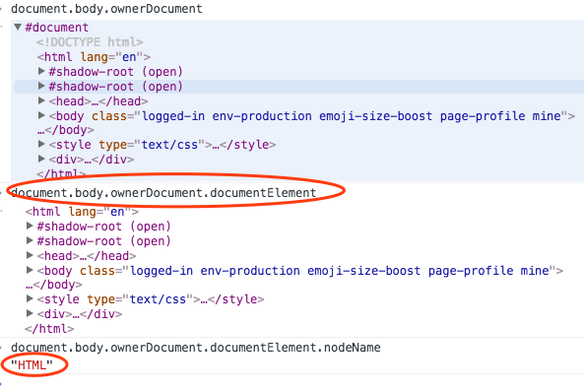This screenshot has width=584, height=392.
Task: Expand the body arrow in the #document tree
Action: 41,115
